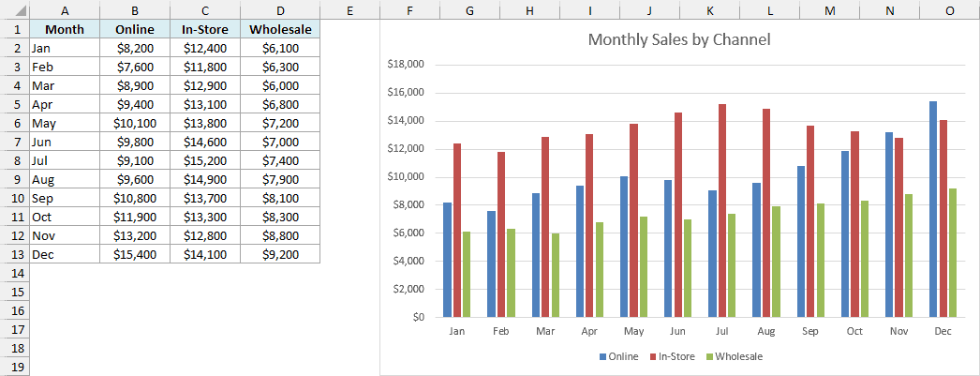Click the Aug month cell in table

tap(65, 179)
